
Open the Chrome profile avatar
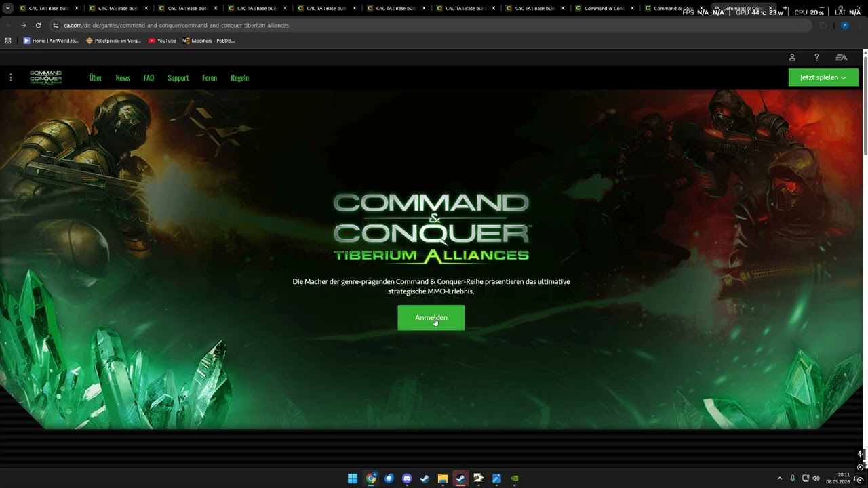[x=844, y=25]
